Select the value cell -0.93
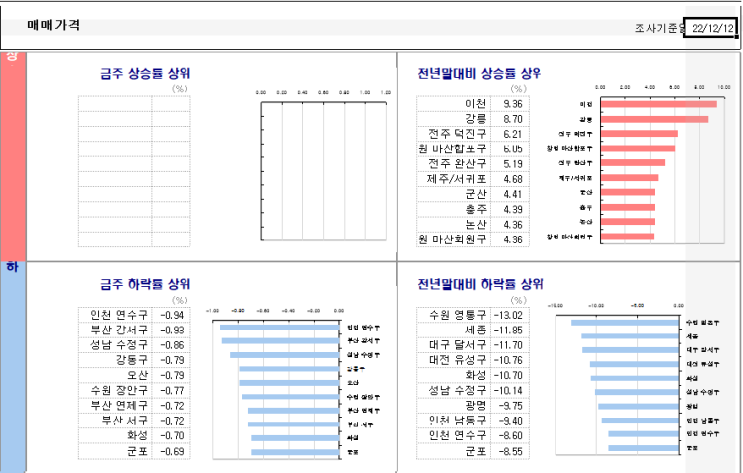 [171, 330]
